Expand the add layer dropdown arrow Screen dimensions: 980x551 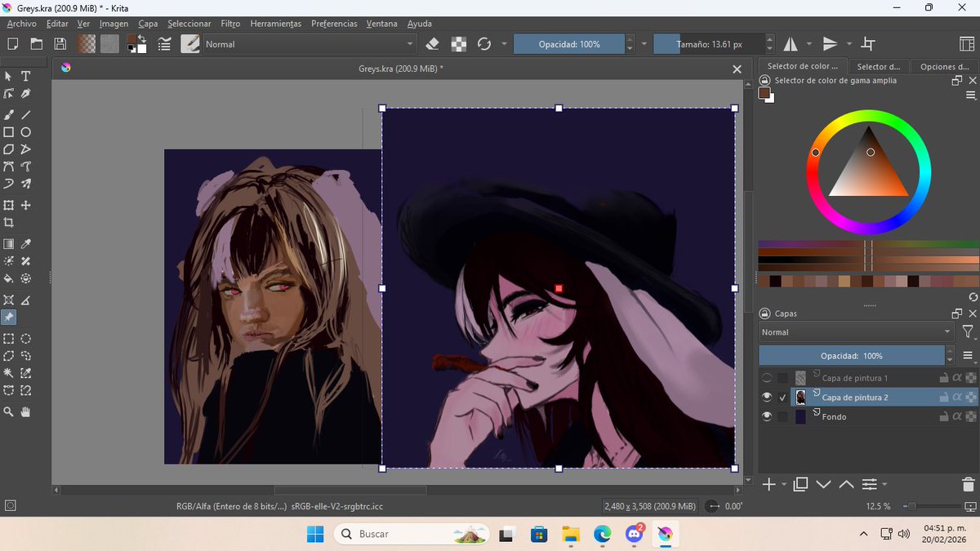click(x=784, y=485)
